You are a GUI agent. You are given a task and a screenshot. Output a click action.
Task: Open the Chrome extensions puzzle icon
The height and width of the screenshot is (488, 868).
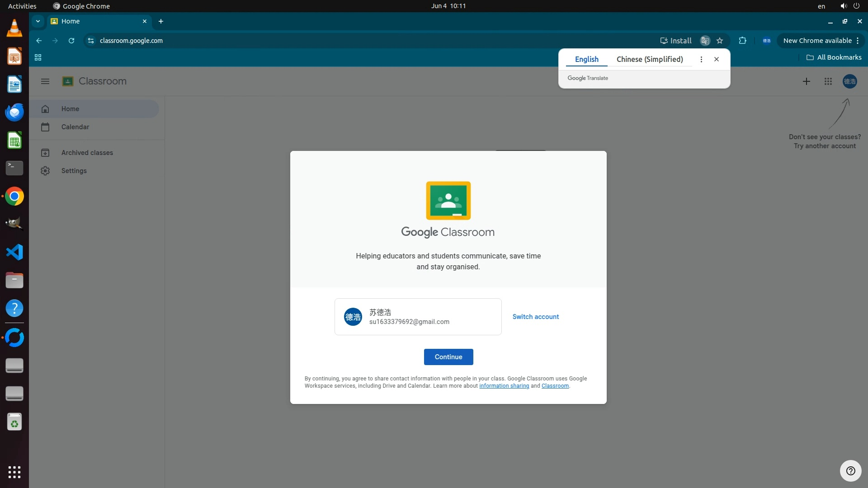pos(742,41)
